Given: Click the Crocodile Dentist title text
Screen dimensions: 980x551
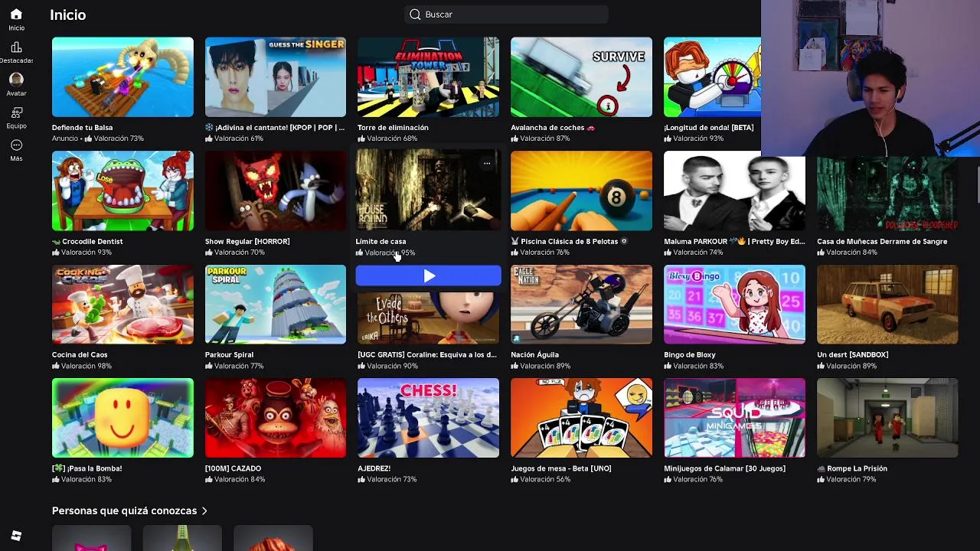Looking at the screenshot, I should [92, 241].
